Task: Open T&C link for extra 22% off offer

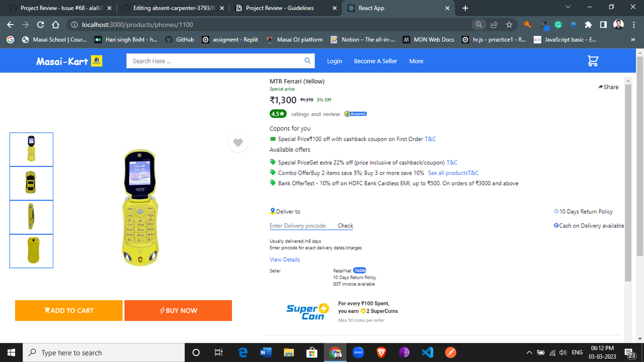Action: 452,162
